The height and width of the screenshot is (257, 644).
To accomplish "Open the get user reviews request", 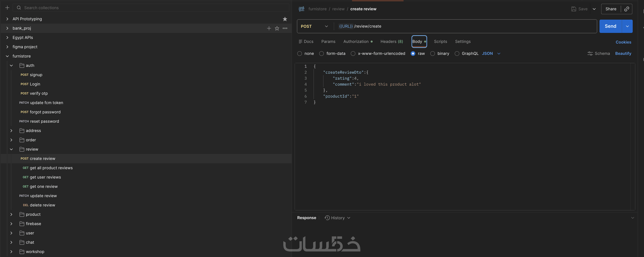I will point(45,177).
